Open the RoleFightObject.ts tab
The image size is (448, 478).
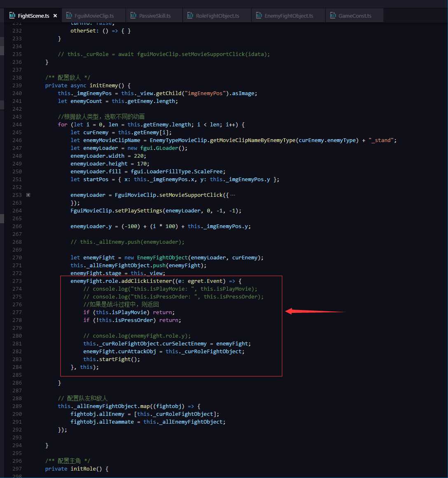(x=217, y=16)
